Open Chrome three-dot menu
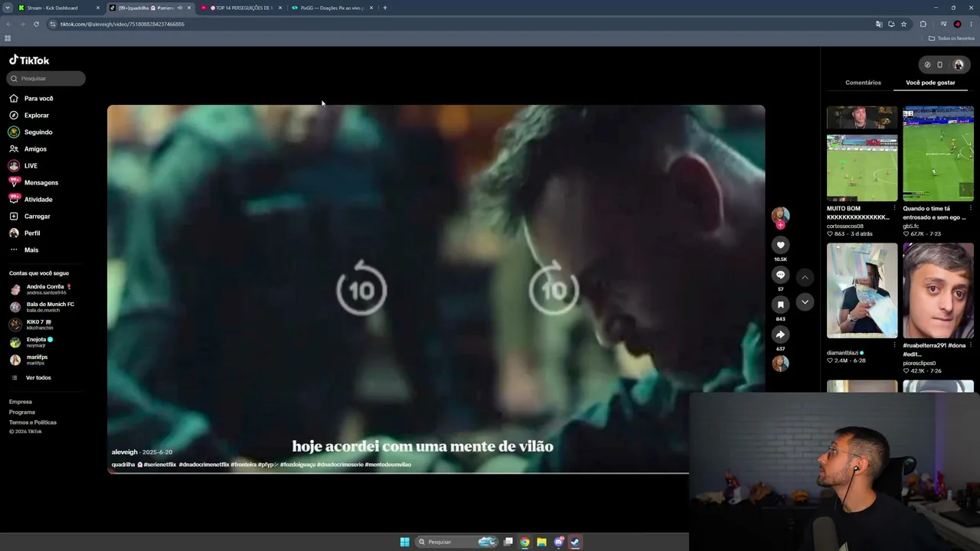This screenshot has width=980, height=551. coord(971,24)
